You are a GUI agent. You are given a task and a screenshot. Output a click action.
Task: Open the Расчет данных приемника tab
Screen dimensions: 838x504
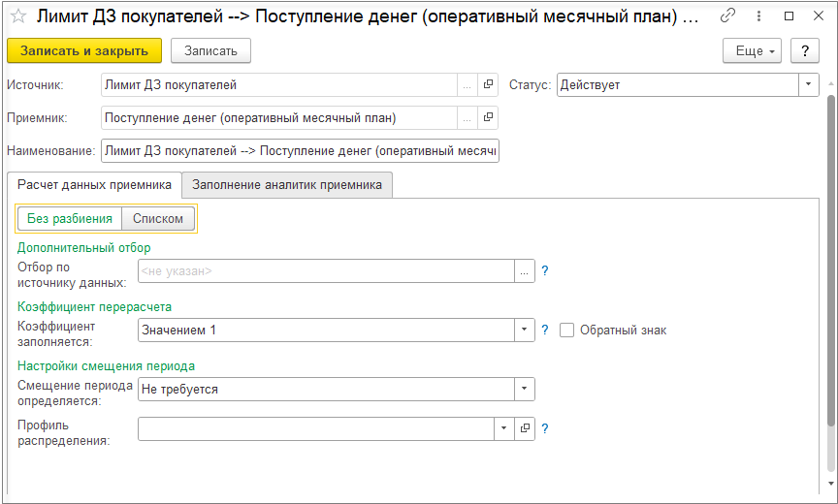pyautogui.click(x=94, y=184)
